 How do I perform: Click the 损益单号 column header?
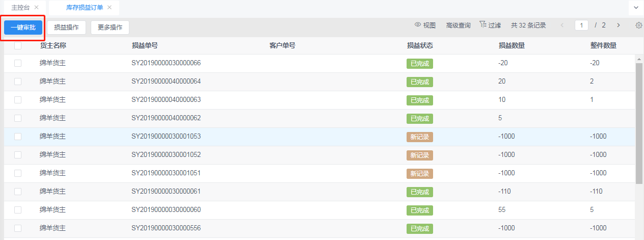[x=145, y=45]
